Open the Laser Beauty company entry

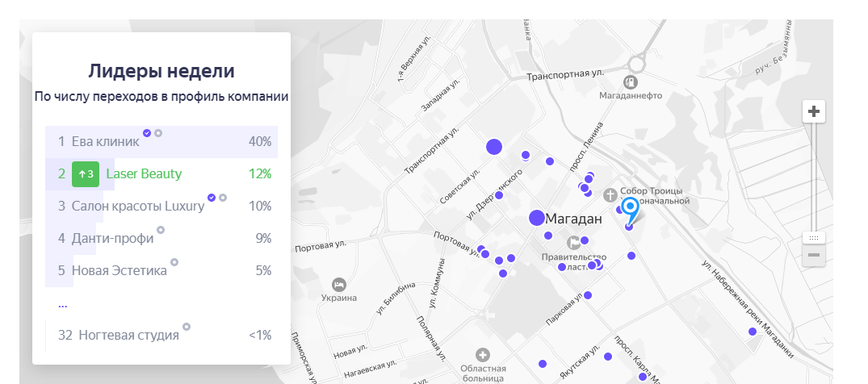tap(144, 173)
